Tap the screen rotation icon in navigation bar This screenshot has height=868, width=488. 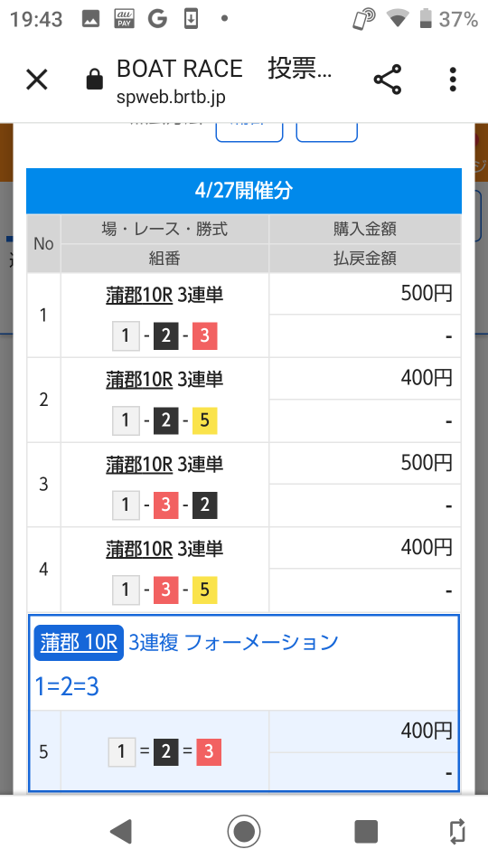457,832
